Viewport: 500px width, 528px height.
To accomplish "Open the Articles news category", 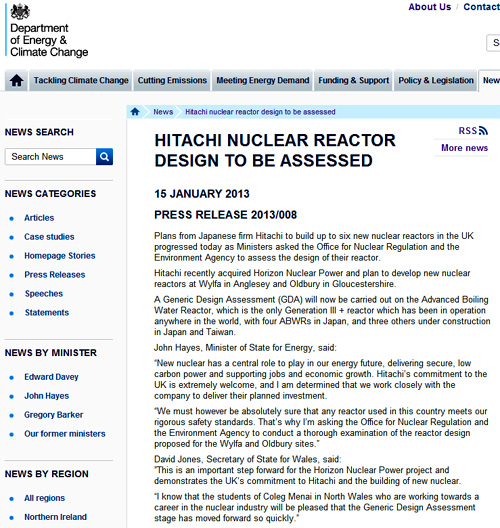I will pos(39,218).
